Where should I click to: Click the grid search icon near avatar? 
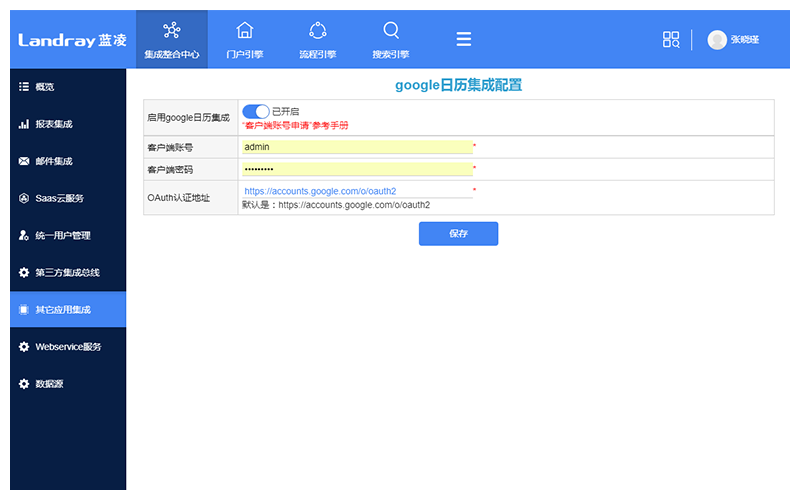[x=671, y=40]
